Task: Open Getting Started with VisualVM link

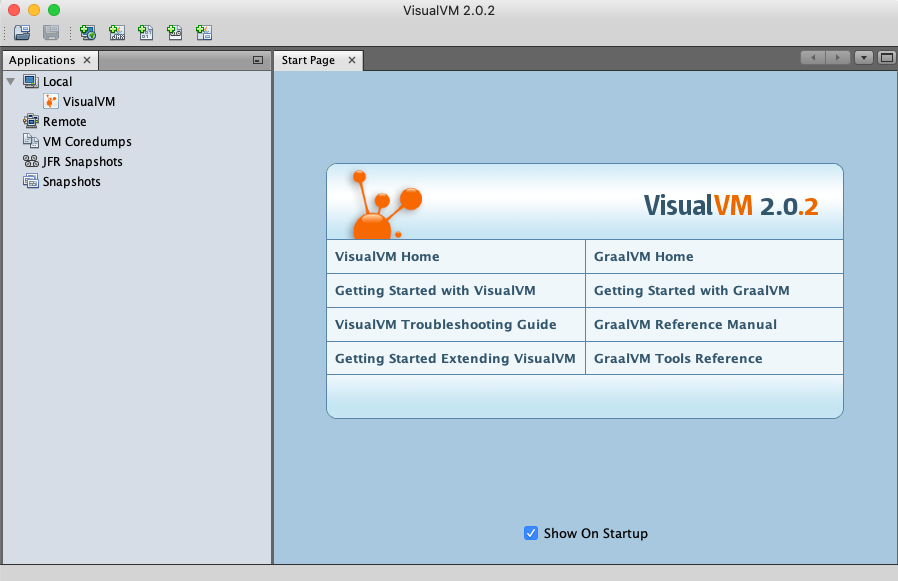Action: point(435,290)
